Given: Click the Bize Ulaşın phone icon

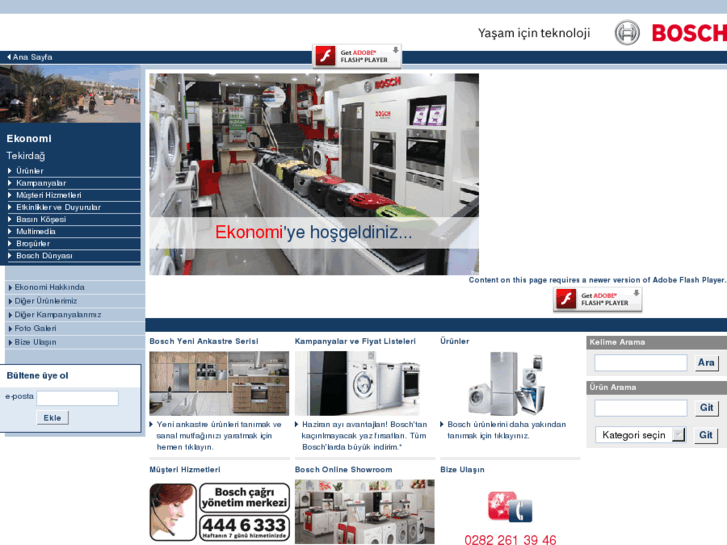Looking at the screenshot, I should 510,507.
